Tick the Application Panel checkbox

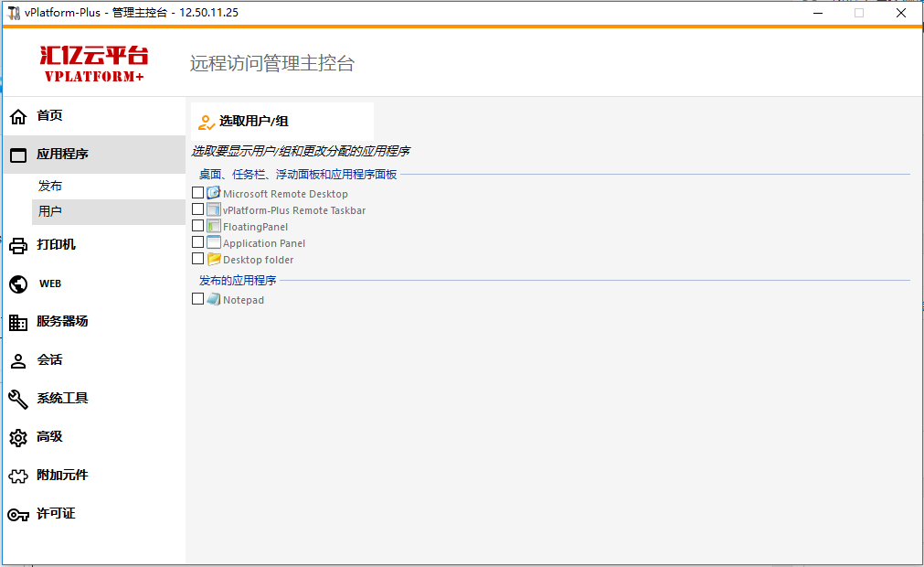click(x=198, y=242)
